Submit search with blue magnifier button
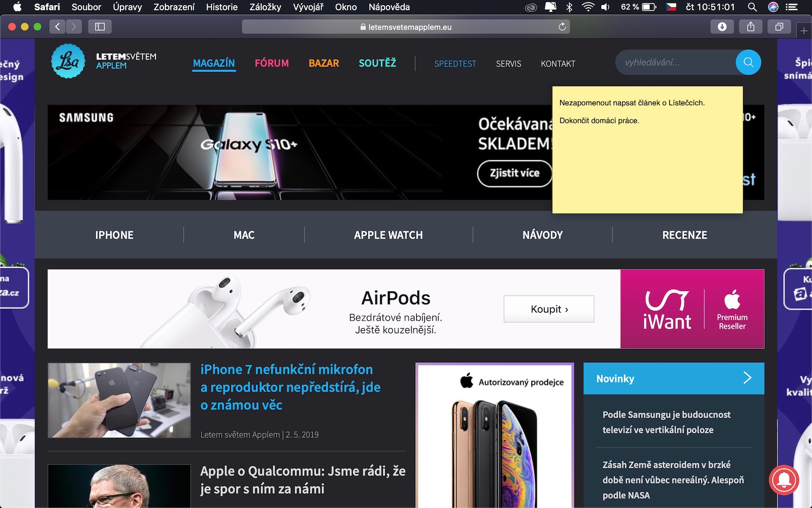The width and height of the screenshot is (812, 508). click(x=748, y=62)
